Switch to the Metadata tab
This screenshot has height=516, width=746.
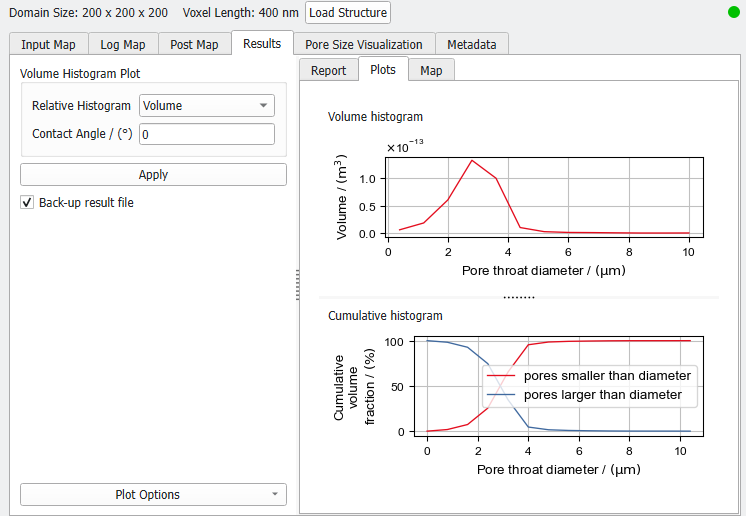click(x=471, y=44)
